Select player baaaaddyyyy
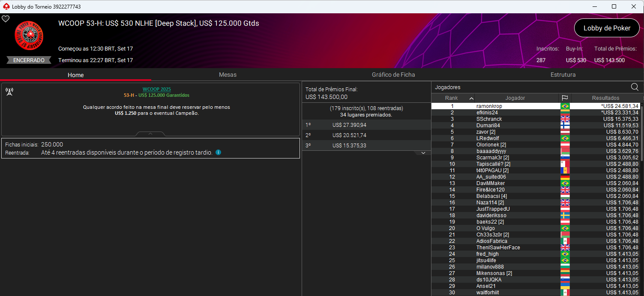This screenshot has height=296, width=644. point(491,151)
